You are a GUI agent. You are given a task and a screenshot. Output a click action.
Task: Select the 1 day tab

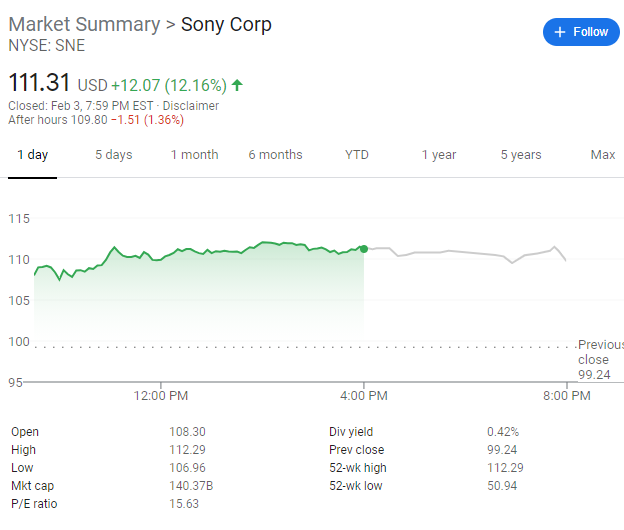pyautogui.click(x=33, y=155)
